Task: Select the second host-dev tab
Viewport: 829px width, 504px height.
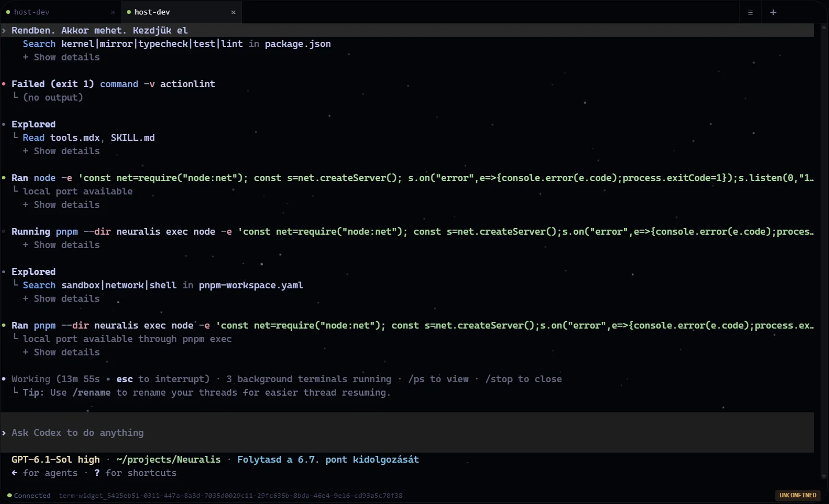Action: 181,12
